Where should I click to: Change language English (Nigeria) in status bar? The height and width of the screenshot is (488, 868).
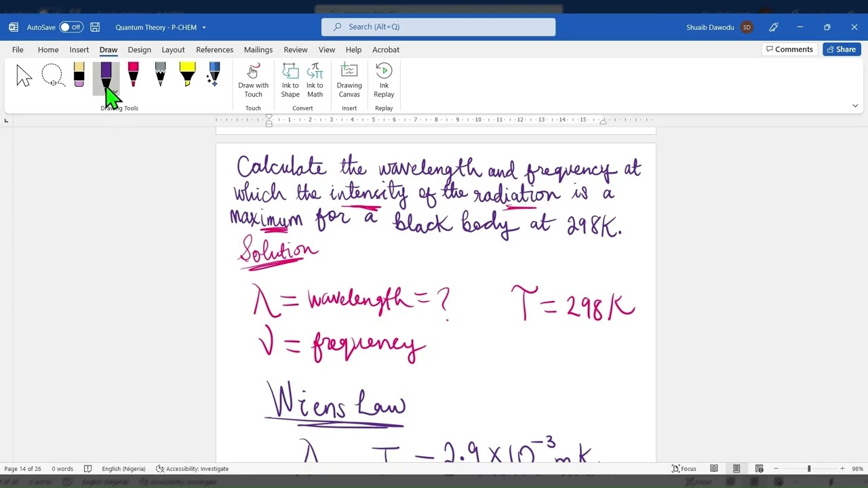click(x=123, y=469)
